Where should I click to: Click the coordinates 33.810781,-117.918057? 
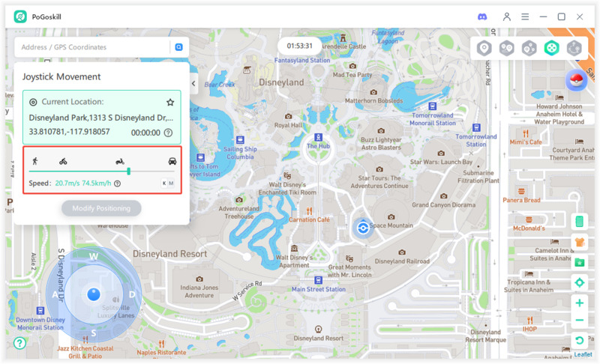tap(69, 132)
